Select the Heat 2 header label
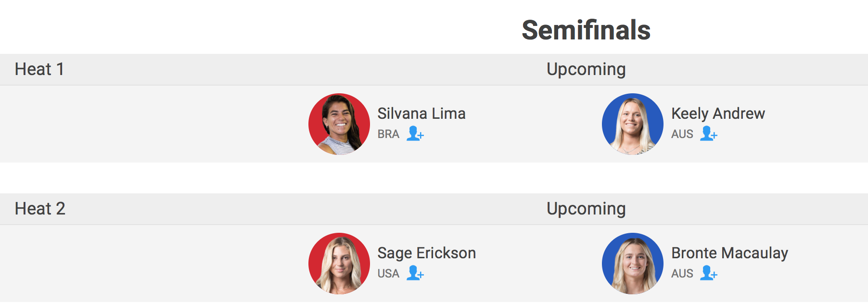The image size is (868, 303). (x=40, y=209)
